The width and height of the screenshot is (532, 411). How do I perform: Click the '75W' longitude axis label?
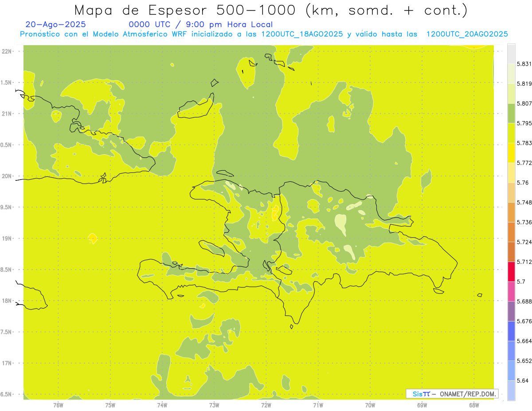(110, 405)
